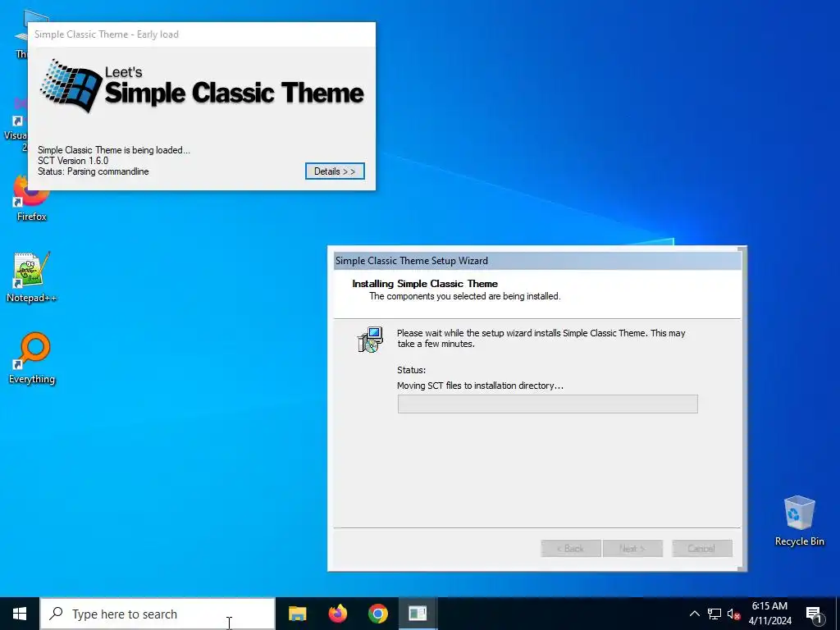Image resolution: width=840 pixels, height=630 pixels.
Task: Open the Windows Start menu
Action: [20, 614]
